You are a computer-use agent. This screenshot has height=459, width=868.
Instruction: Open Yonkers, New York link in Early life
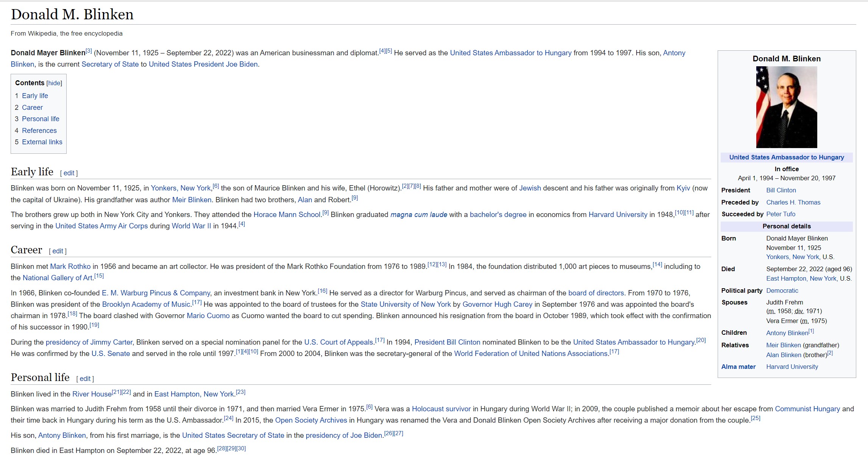coord(181,188)
